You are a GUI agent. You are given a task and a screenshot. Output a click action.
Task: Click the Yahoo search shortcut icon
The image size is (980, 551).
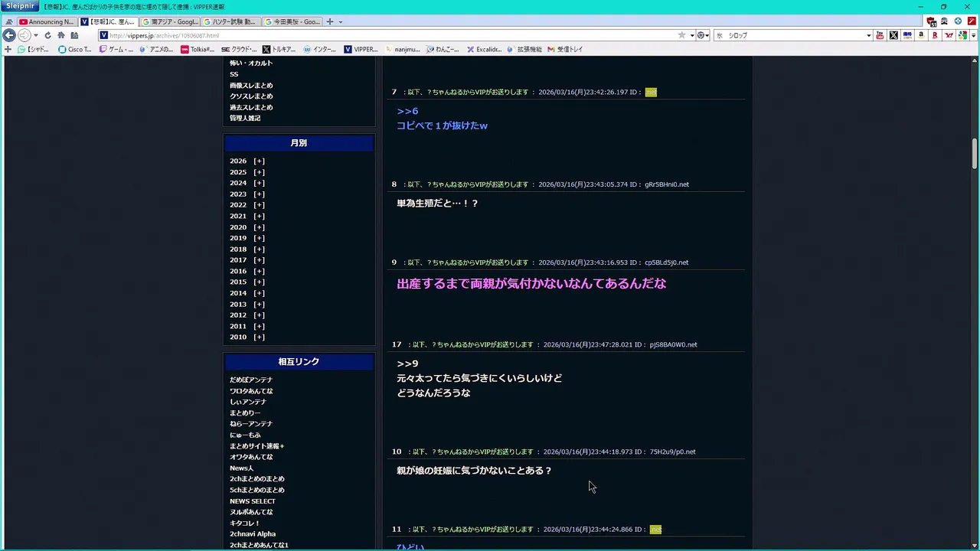tap(949, 35)
